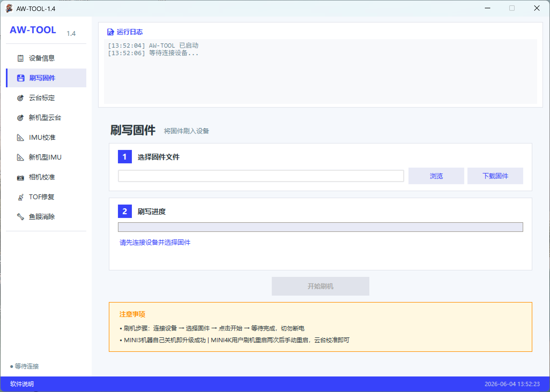Image resolution: width=550 pixels, height=392 pixels.
Task: Click the 刷写固件 save disk icon
Action: pos(20,78)
